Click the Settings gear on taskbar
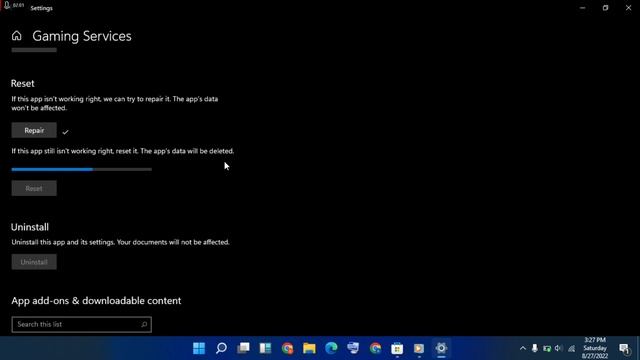Screen dimensions: 640x360 [x=441, y=348]
